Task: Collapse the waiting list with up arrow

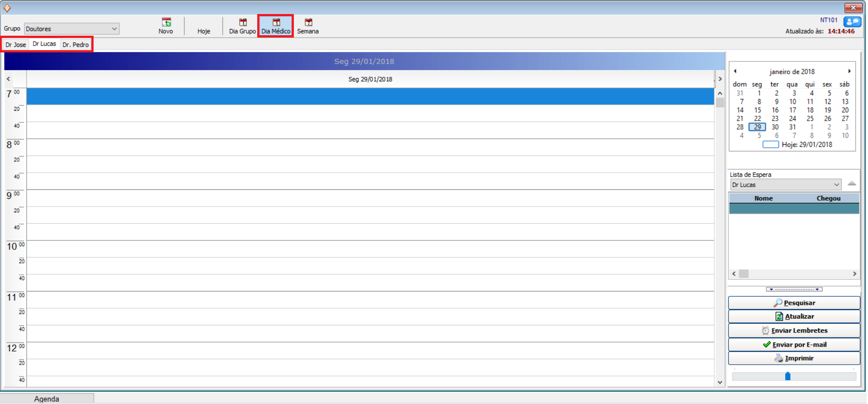Action: pos(852,183)
